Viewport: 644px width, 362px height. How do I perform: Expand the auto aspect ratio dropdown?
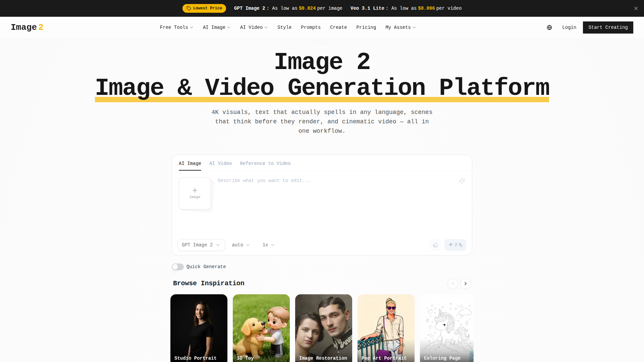tap(240, 245)
